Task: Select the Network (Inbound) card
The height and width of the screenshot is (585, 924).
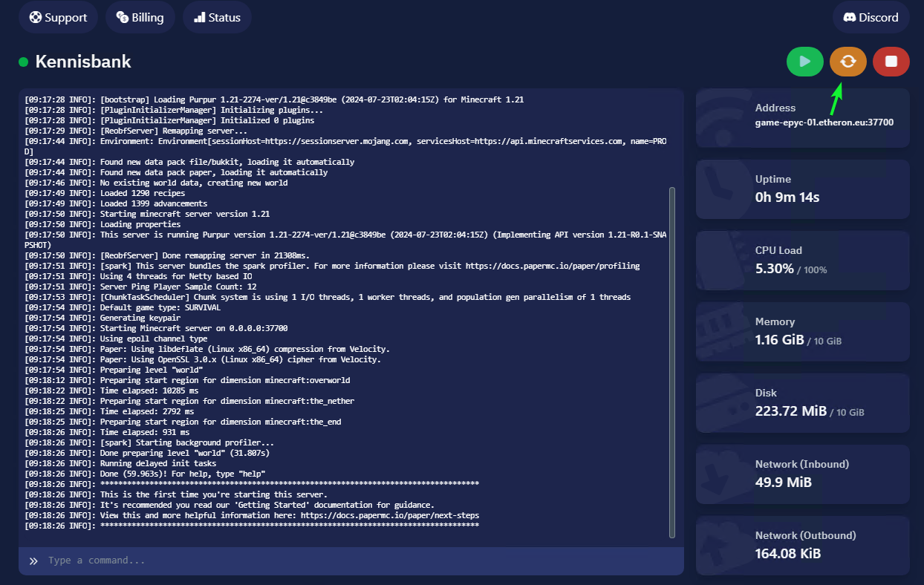Action: coord(802,474)
